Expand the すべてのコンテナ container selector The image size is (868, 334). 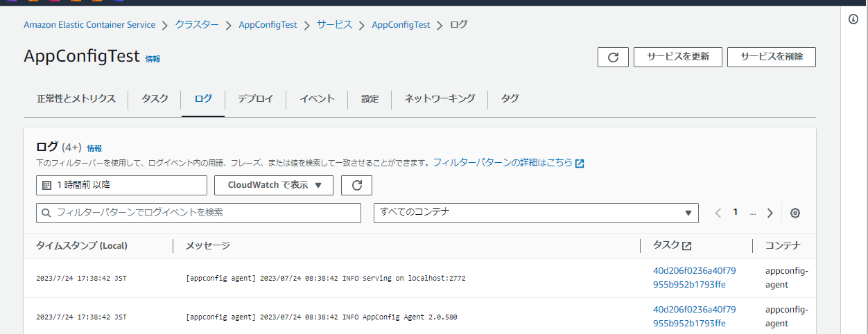[536, 213]
